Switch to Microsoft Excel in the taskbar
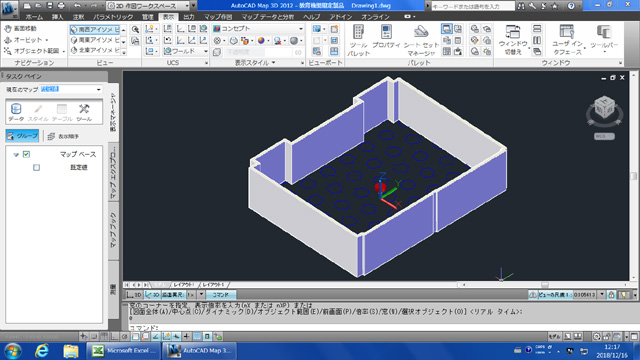Image resolution: width=640 pixels, height=360 pixels. point(123,351)
